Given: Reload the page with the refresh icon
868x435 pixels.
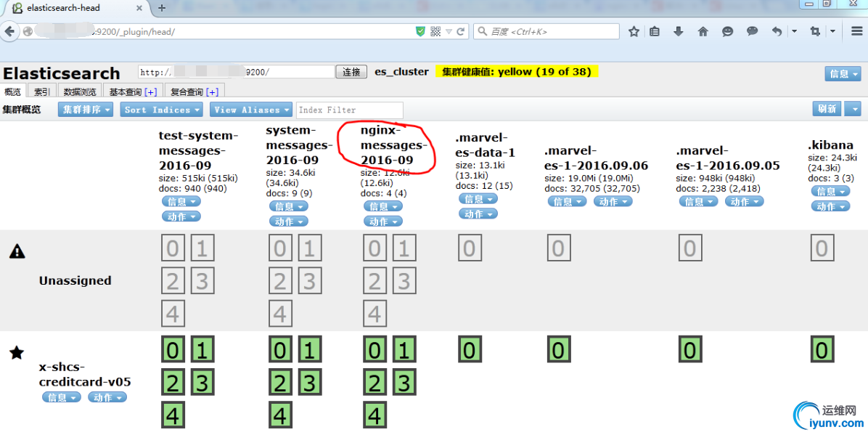Looking at the screenshot, I should [461, 31].
